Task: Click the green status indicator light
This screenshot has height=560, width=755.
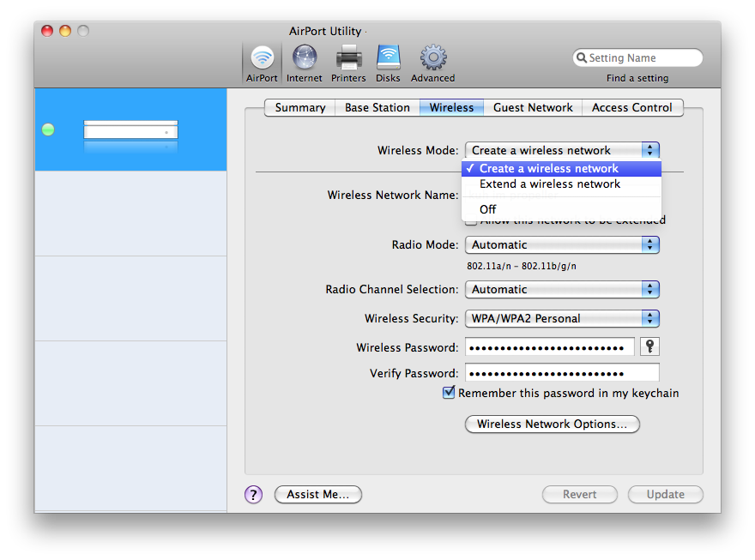Action: point(48,129)
